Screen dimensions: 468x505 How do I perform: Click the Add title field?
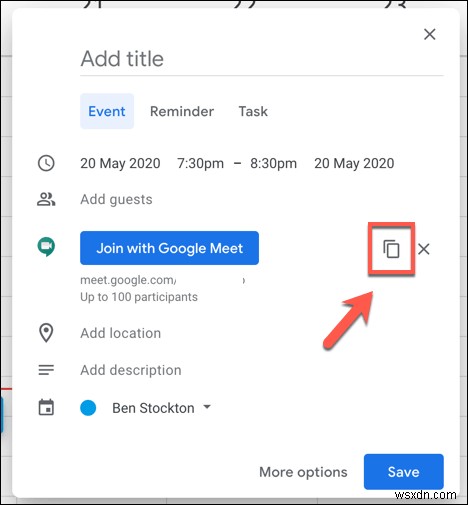click(x=262, y=59)
